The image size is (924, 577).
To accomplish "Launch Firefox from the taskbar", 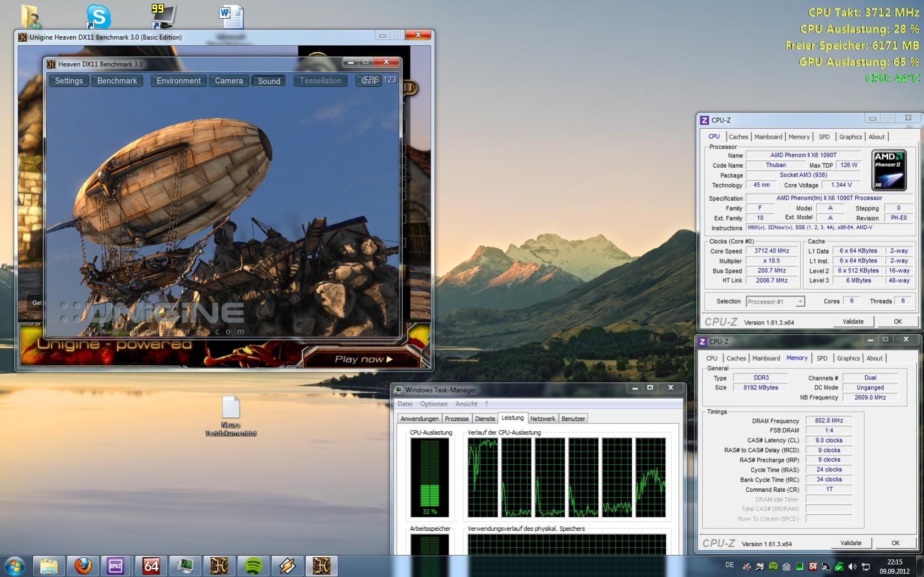I will (83, 566).
